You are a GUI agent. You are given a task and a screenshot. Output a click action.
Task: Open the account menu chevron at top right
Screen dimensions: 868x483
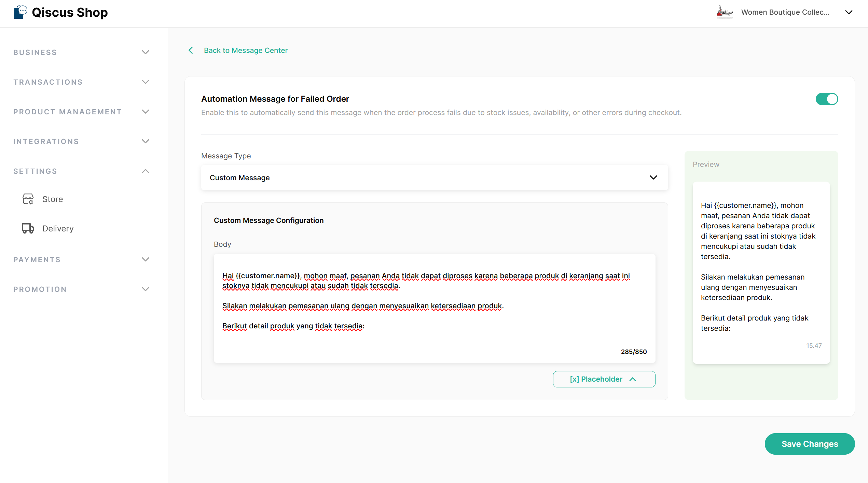[849, 12]
